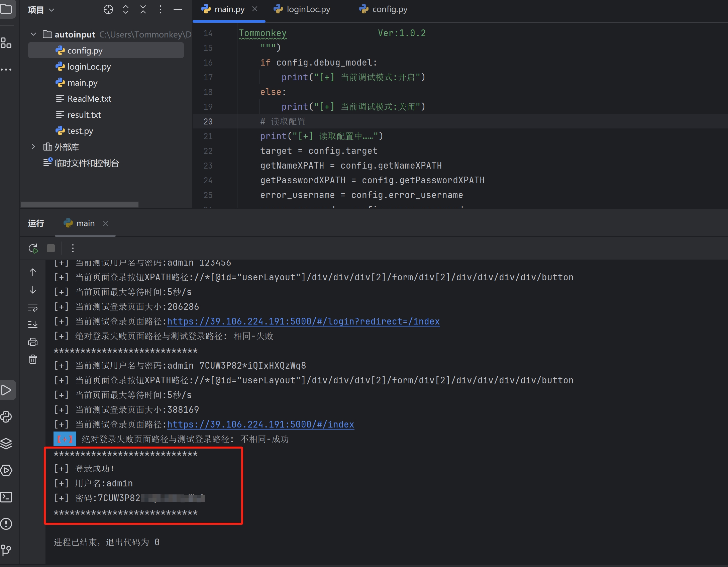728x567 pixels.
Task: Jump up the stack trace arrow
Action: click(33, 272)
